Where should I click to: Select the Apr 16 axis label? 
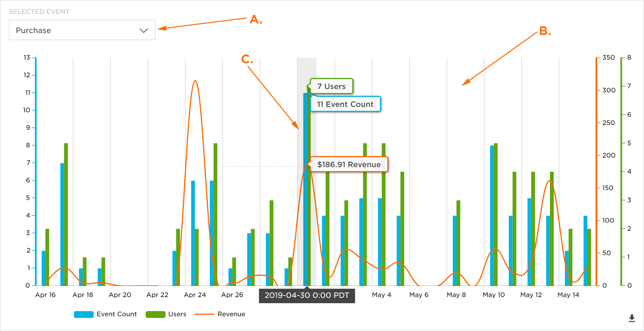click(x=45, y=295)
